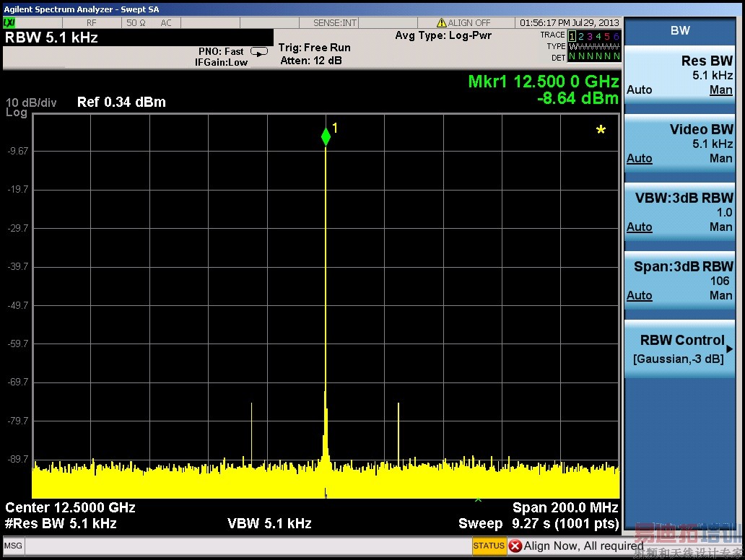Click the yellow asterisk in the graph corner
Viewport: 745px width, 560px height.
tap(601, 130)
